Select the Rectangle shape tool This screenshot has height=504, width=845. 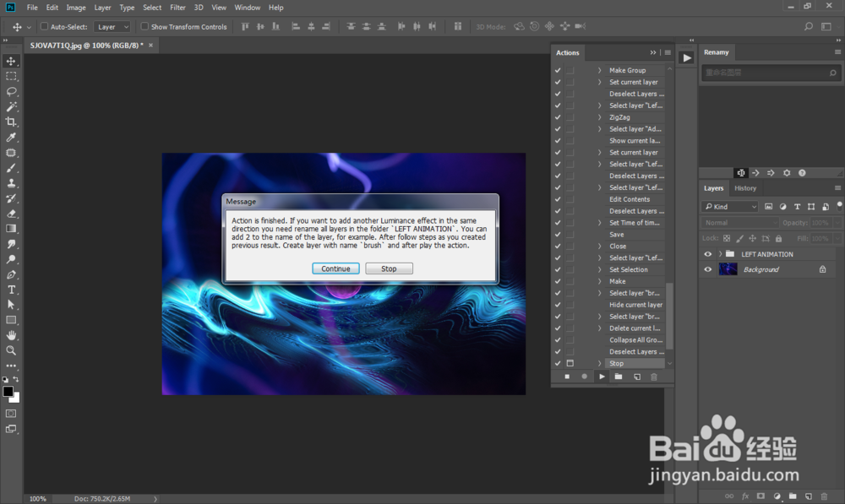(11, 320)
